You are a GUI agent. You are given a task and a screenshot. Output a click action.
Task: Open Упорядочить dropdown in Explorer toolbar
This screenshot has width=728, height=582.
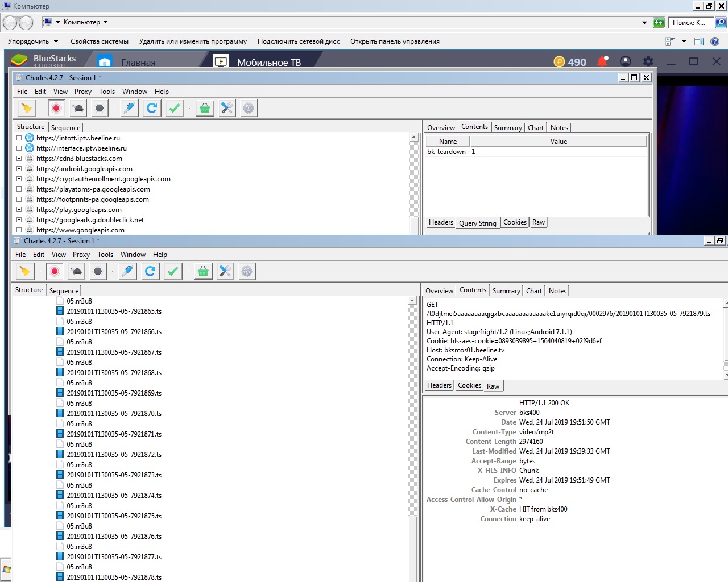(x=33, y=41)
